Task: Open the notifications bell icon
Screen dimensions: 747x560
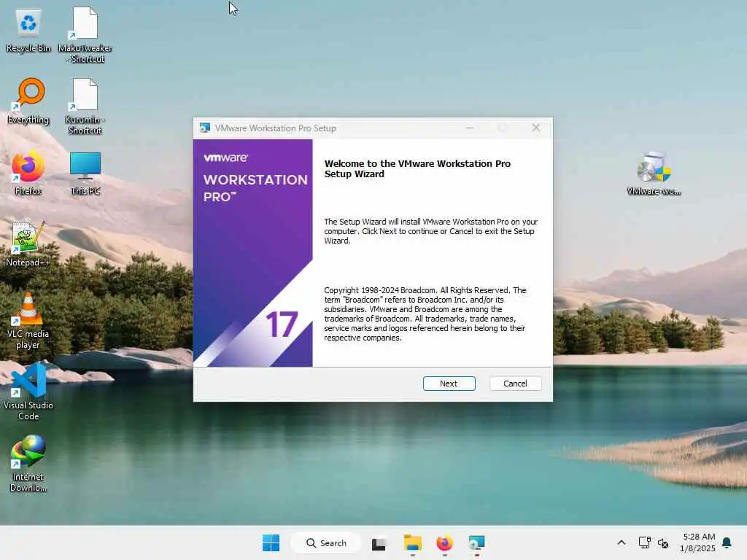Action: click(727, 542)
